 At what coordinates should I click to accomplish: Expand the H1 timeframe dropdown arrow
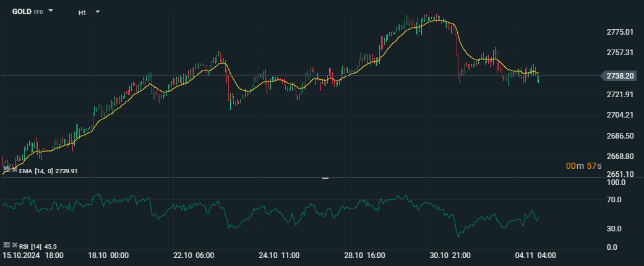(x=97, y=12)
